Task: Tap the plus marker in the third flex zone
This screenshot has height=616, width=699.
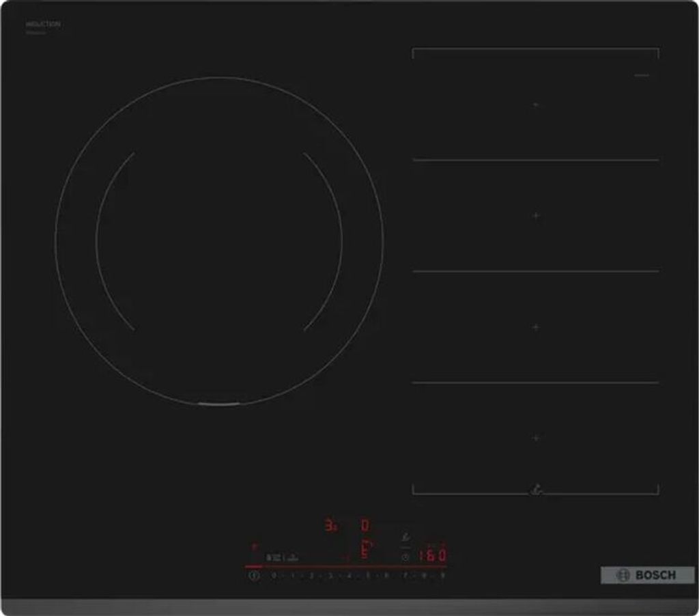Action: click(536, 327)
